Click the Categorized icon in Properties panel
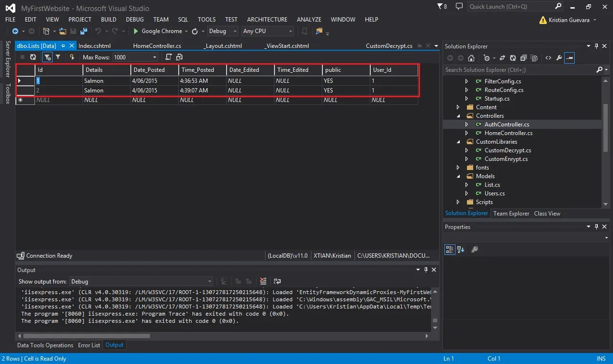This screenshot has height=364, width=613. [x=450, y=249]
